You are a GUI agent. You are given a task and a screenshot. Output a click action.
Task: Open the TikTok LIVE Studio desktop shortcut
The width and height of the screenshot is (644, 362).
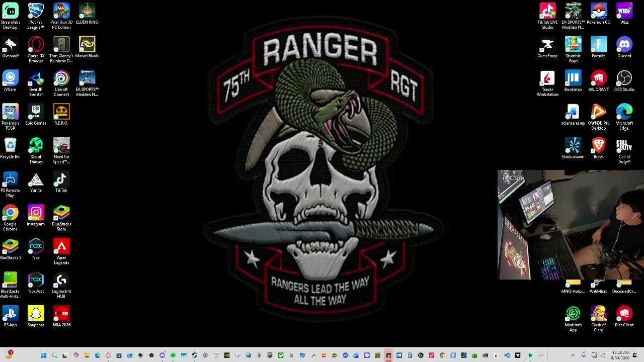tap(547, 16)
